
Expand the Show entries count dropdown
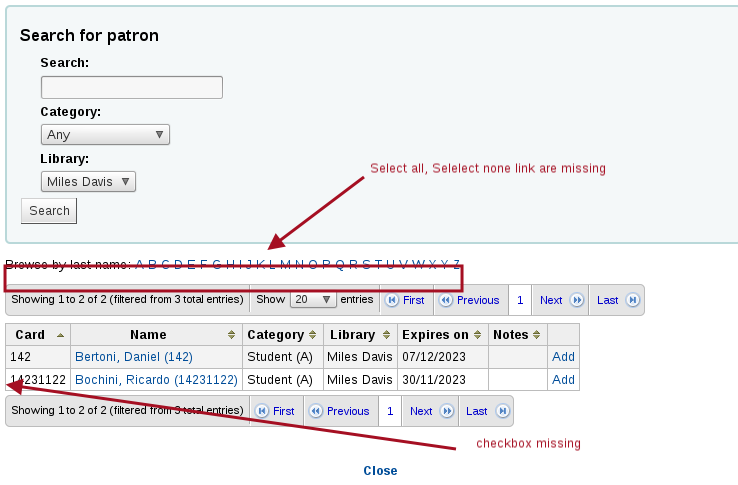(314, 299)
